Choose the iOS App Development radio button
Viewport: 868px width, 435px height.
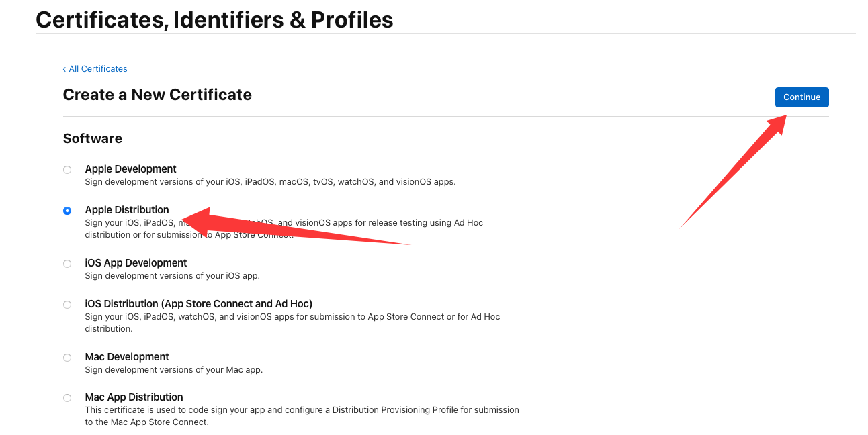[x=67, y=264]
